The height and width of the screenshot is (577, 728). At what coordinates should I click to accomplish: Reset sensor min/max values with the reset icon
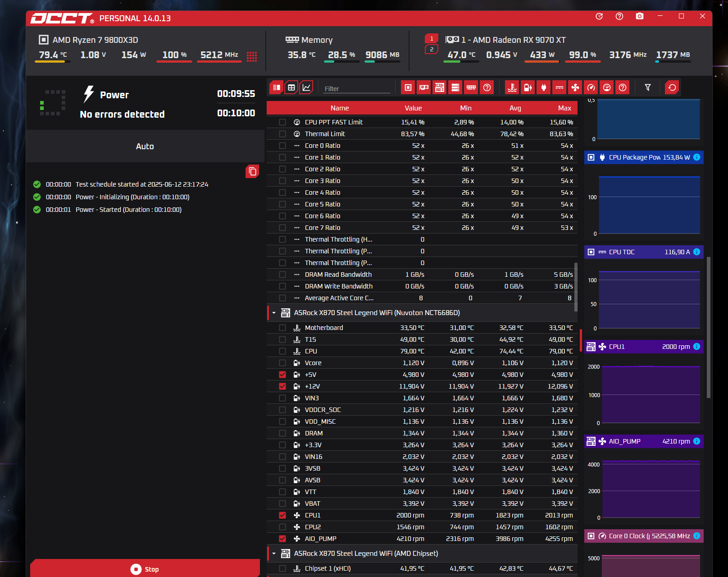click(672, 87)
